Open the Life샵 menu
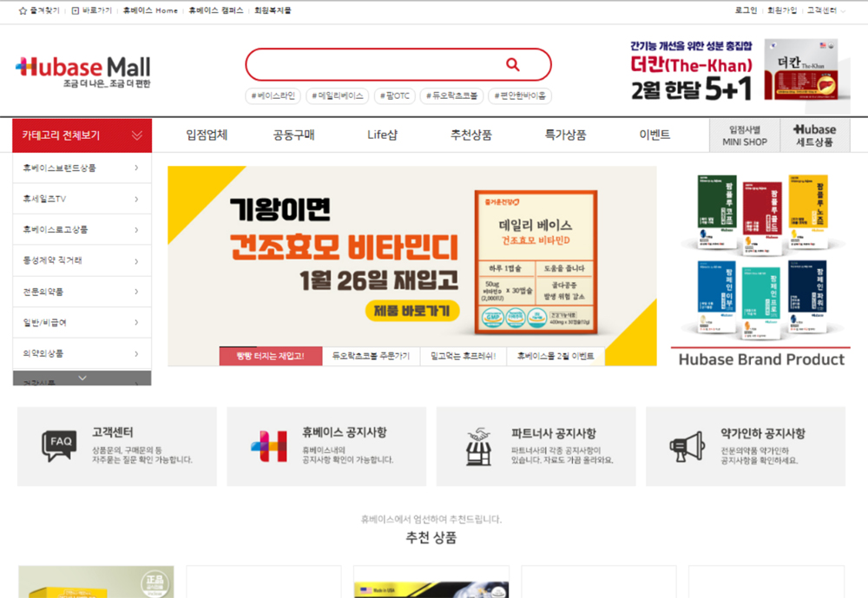 tap(383, 135)
